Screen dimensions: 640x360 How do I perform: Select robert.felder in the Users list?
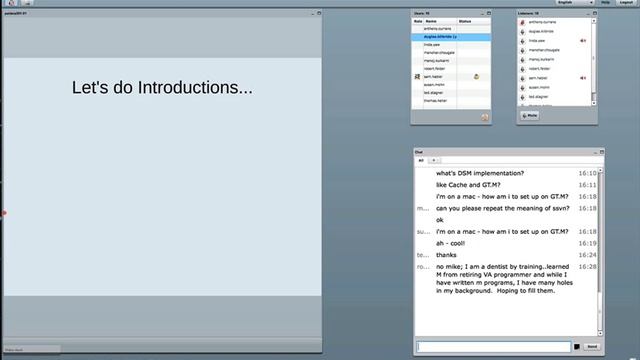[x=451, y=69]
